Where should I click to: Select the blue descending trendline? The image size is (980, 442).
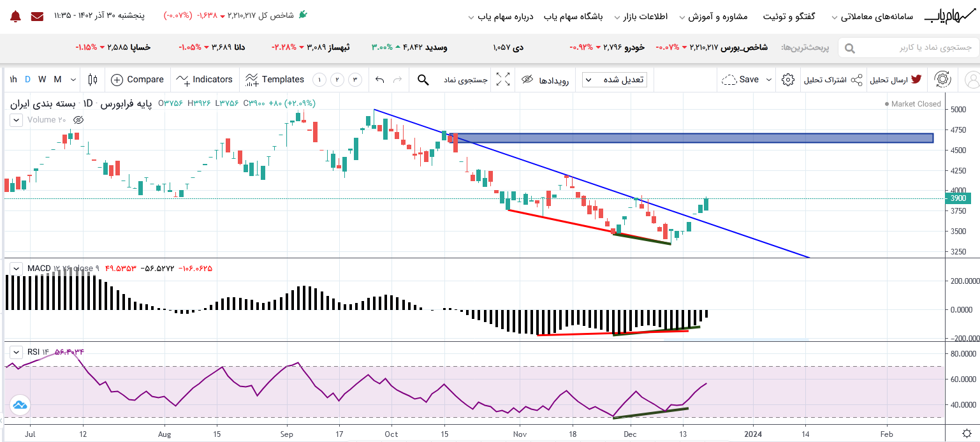(591, 184)
